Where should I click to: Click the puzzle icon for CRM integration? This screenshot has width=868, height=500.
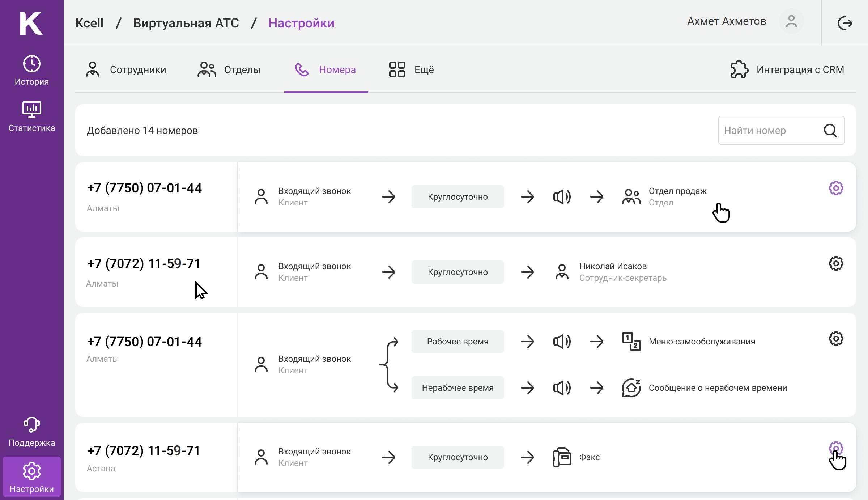point(739,69)
